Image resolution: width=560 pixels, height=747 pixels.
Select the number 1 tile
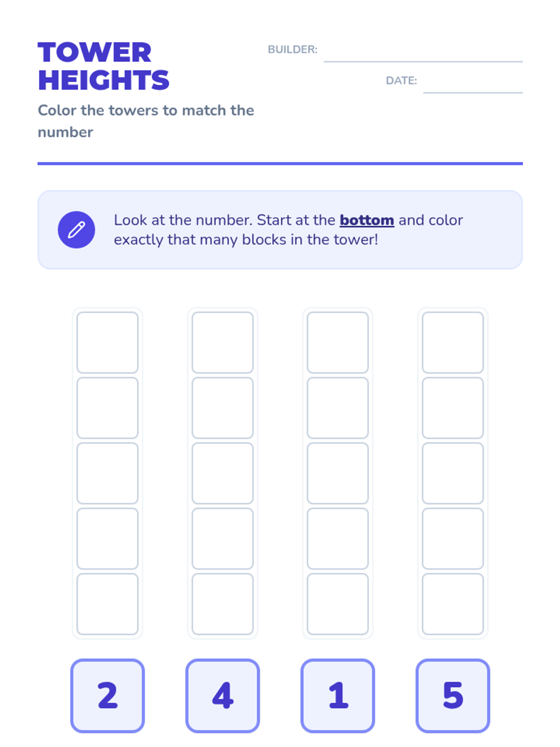(338, 696)
